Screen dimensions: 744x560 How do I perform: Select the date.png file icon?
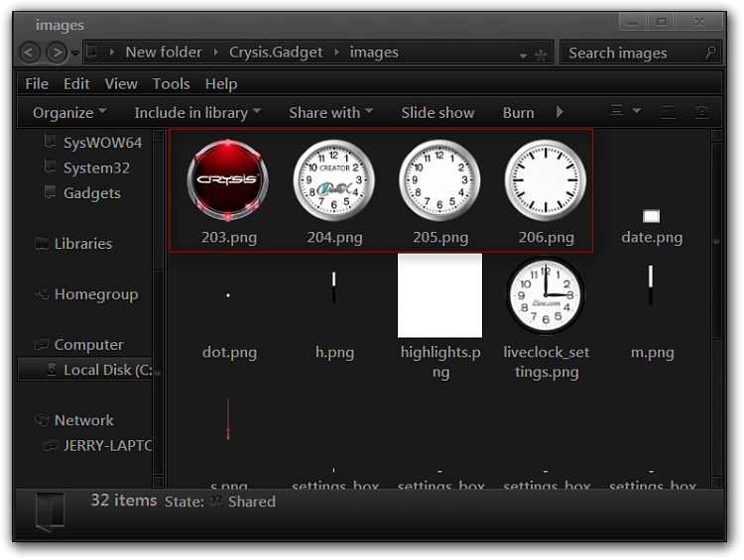click(652, 216)
